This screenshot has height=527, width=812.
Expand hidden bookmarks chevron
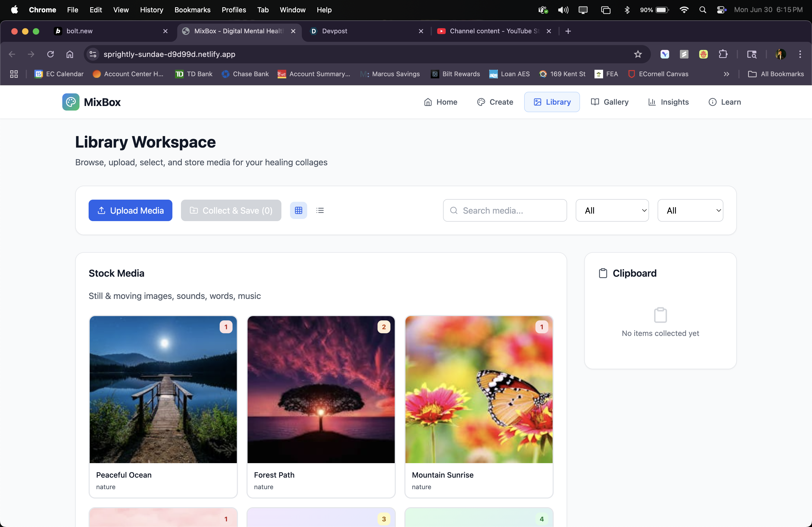(x=726, y=74)
